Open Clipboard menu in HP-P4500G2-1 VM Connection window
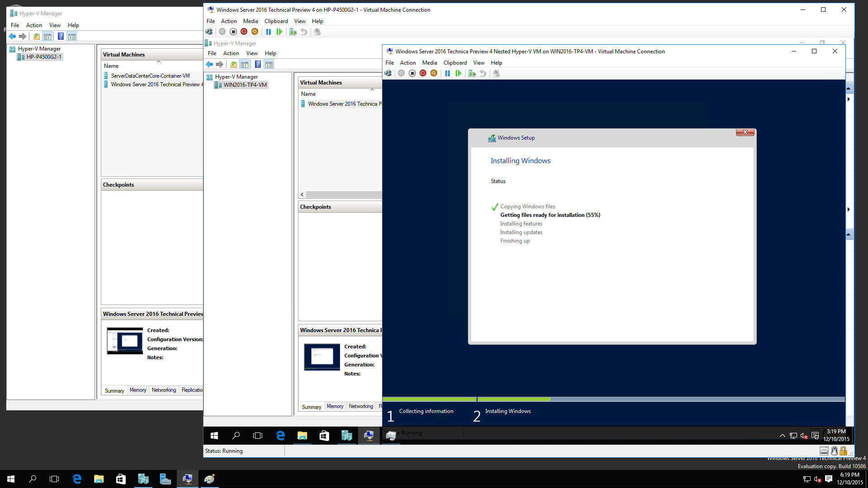Screen dimensions: 868x488 coord(276,21)
